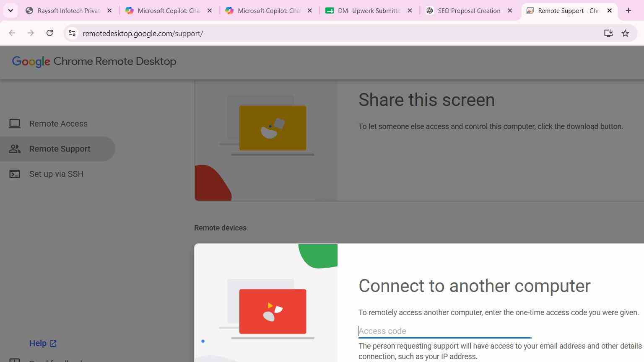
Task: View site information icon in address bar
Action: click(x=72, y=33)
